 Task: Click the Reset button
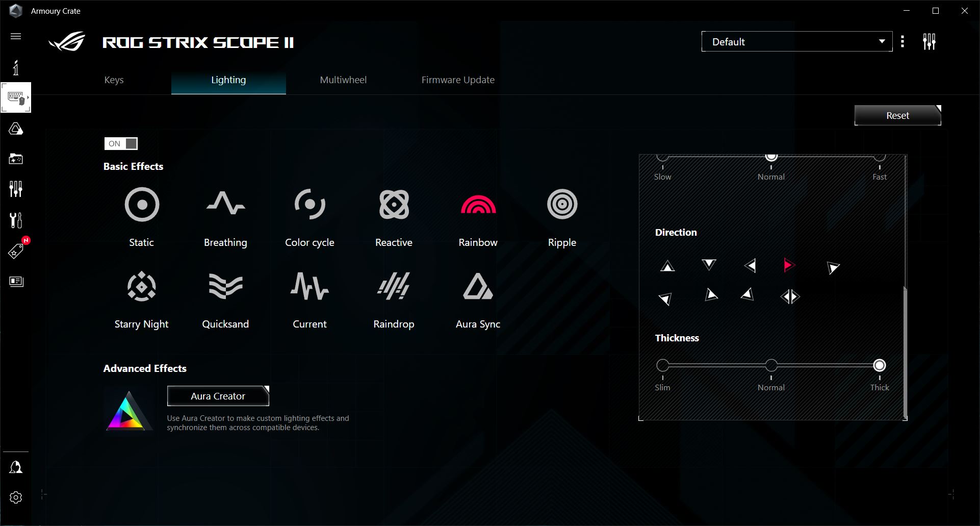click(898, 115)
